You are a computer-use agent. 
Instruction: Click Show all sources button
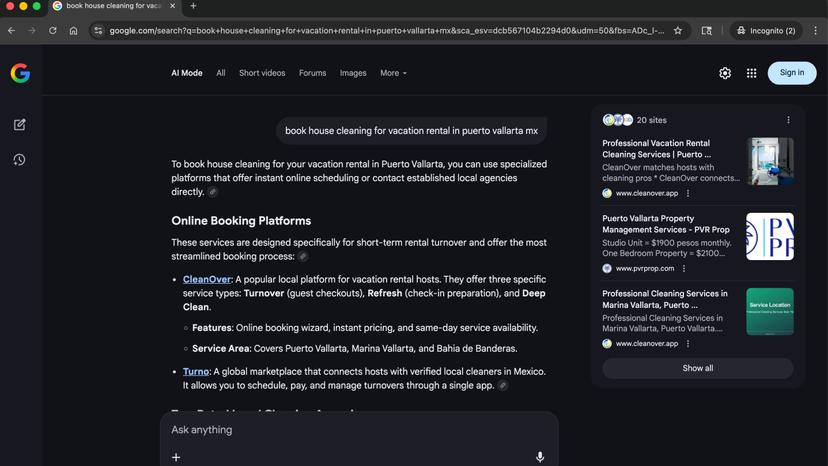pos(697,368)
